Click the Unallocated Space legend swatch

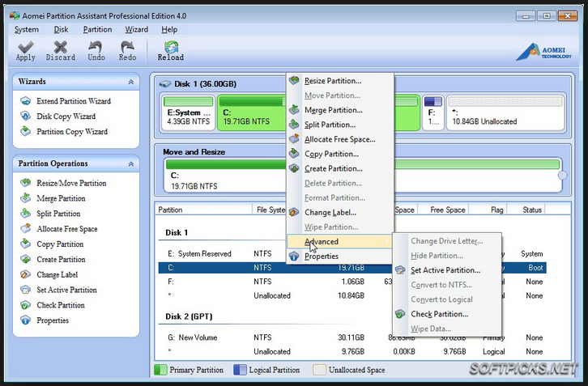point(319,370)
